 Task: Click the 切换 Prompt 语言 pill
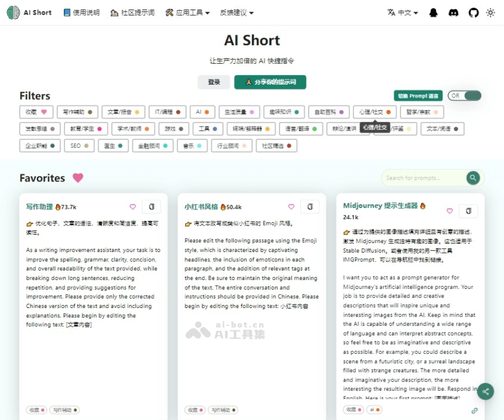point(419,95)
